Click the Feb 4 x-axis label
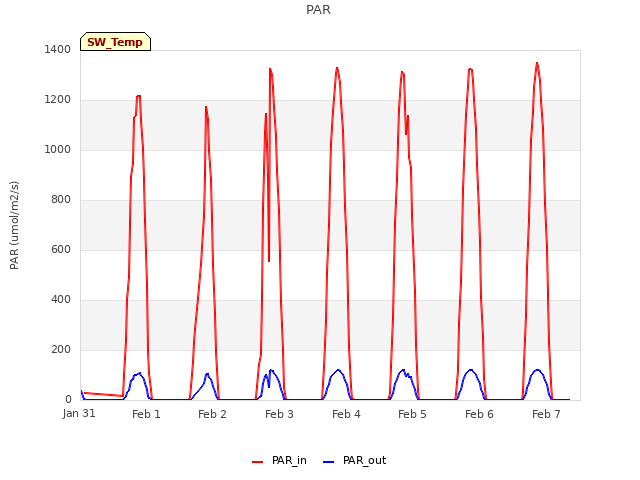This screenshot has height=480, width=640. point(346,414)
